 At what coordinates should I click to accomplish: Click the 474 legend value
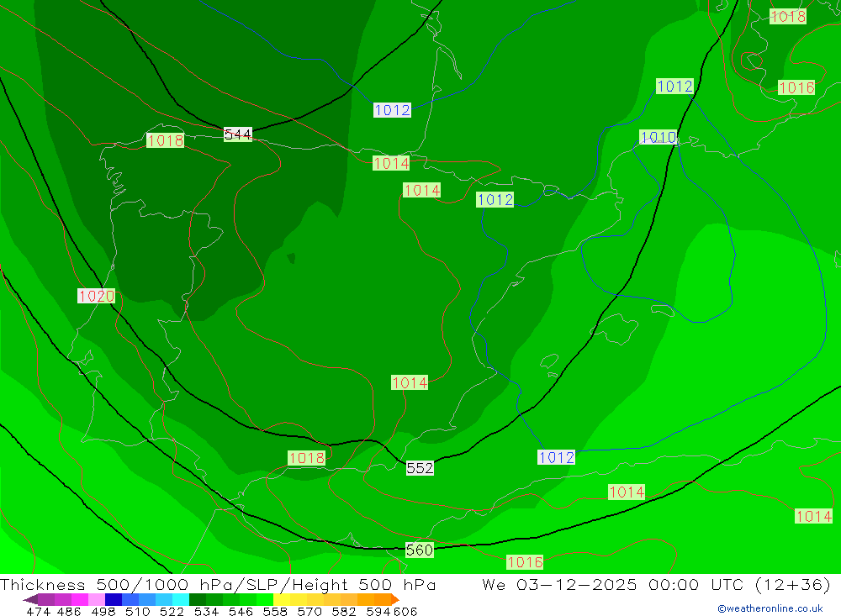(38, 611)
